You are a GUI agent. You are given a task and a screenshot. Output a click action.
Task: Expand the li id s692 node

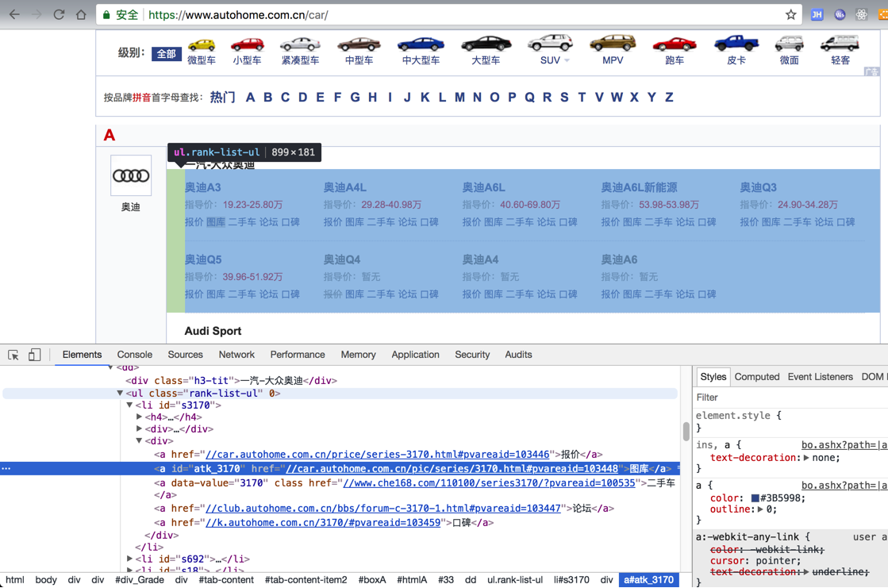(129, 559)
